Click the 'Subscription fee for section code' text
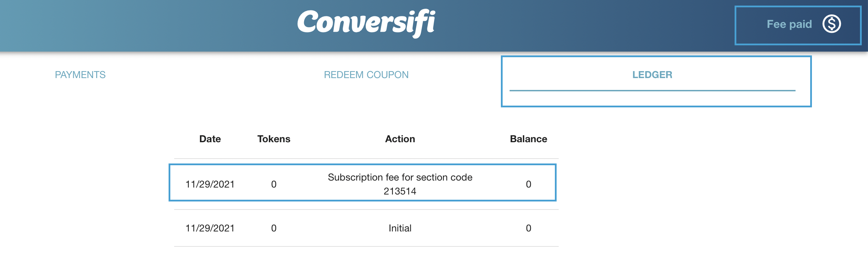The height and width of the screenshot is (267, 868). (x=400, y=177)
